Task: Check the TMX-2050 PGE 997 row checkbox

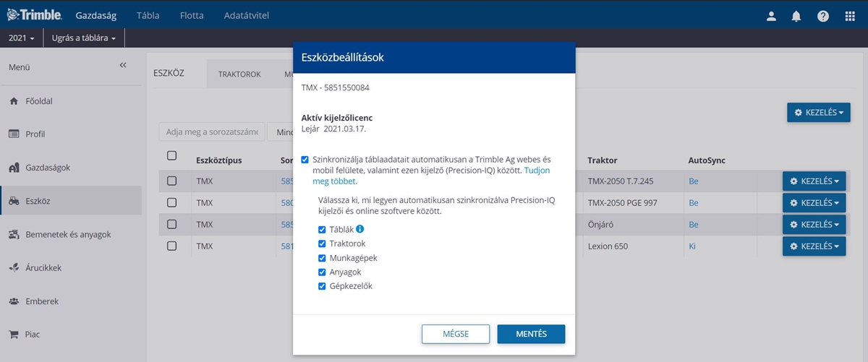Action: click(171, 203)
